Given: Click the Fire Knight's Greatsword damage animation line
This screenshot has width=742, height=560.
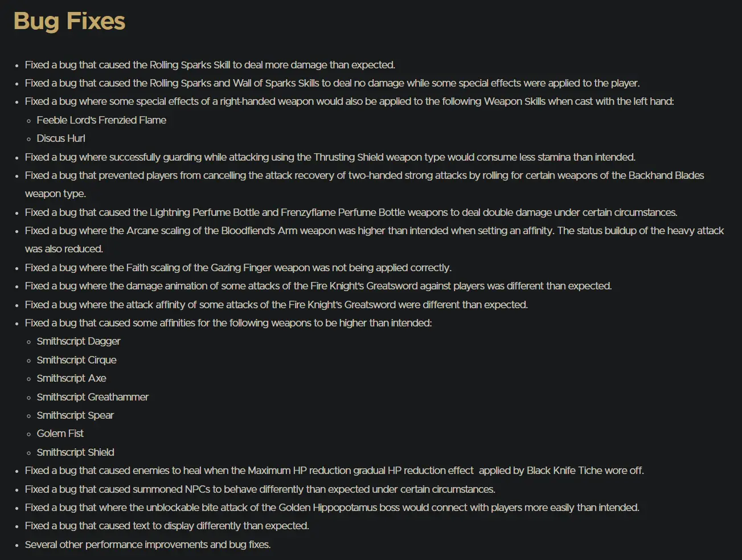Looking at the screenshot, I should [x=318, y=286].
